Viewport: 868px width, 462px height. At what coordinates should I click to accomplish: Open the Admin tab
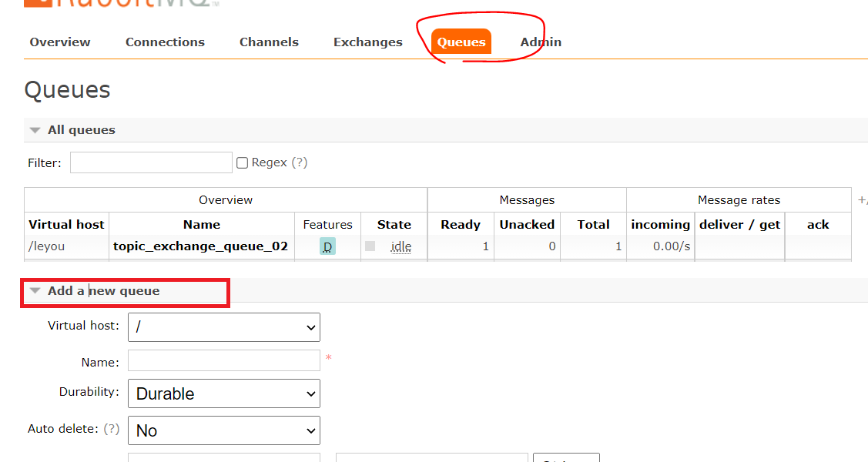[541, 42]
